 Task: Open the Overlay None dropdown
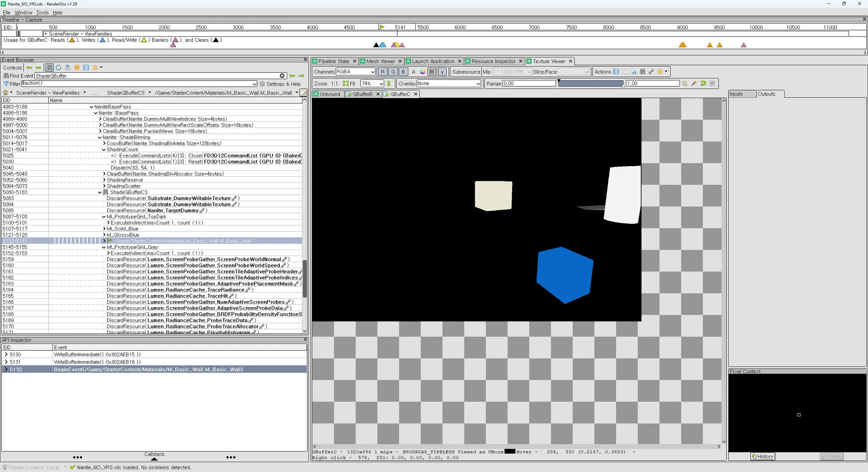click(448, 83)
